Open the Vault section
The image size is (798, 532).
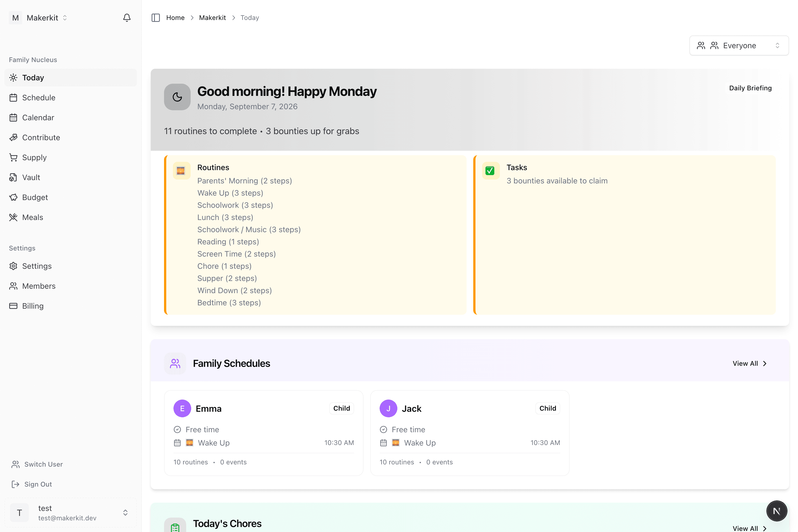point(71,177)
